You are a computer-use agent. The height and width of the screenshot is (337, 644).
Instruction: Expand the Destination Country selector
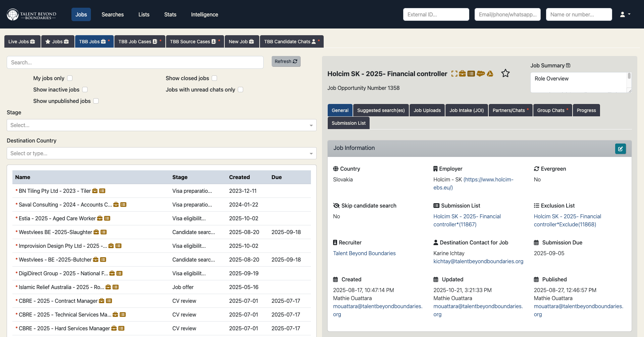point(161,153)
